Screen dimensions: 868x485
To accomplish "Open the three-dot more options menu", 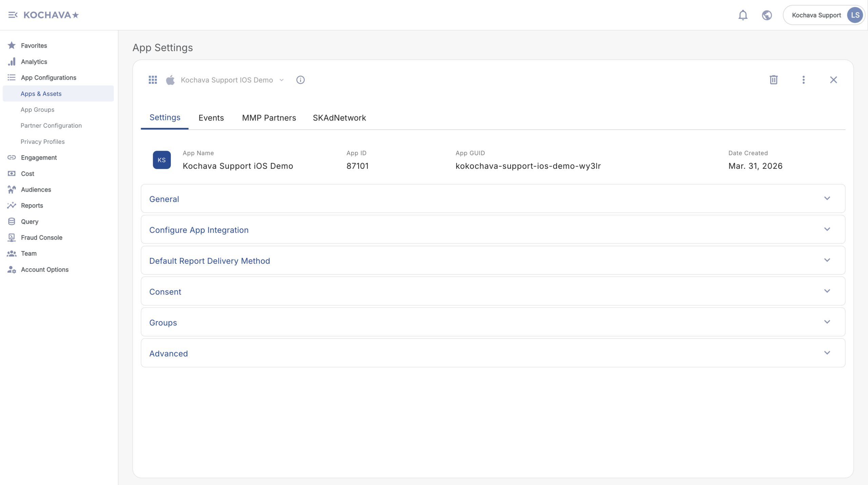I will [803, 80].
